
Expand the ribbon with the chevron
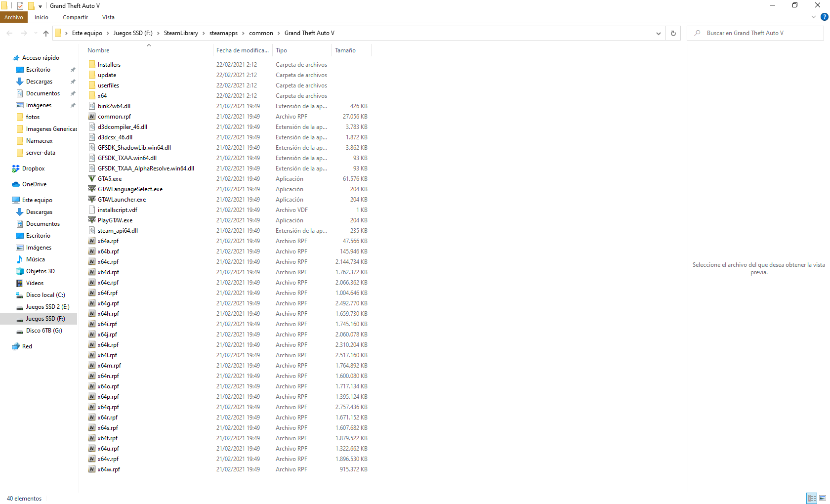pos(814,17)
